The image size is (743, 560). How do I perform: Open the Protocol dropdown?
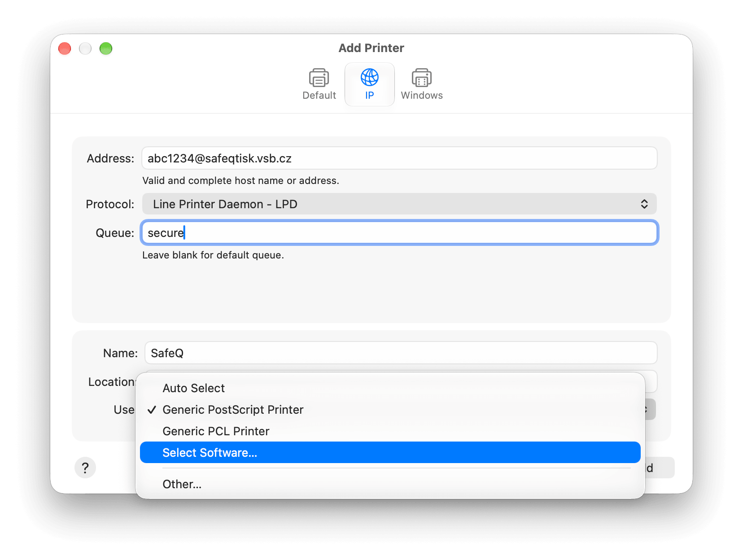click(x=399, y=204)
